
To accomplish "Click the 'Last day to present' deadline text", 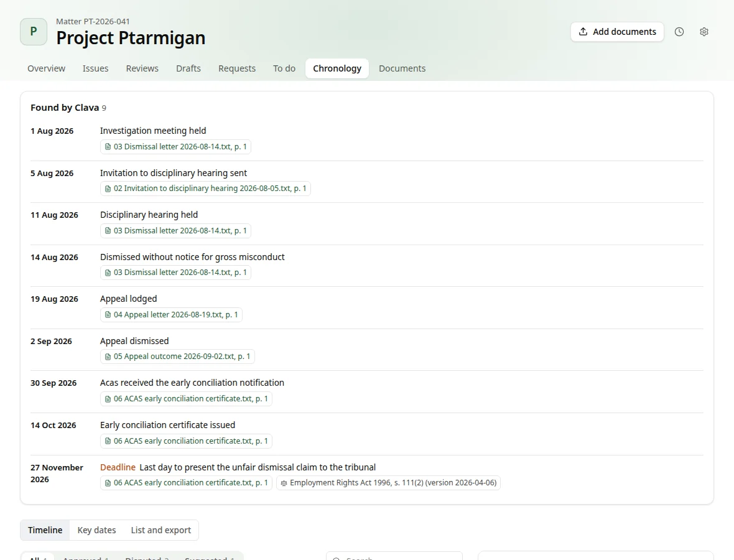I will pyautogui.click(x=258, y=467).
